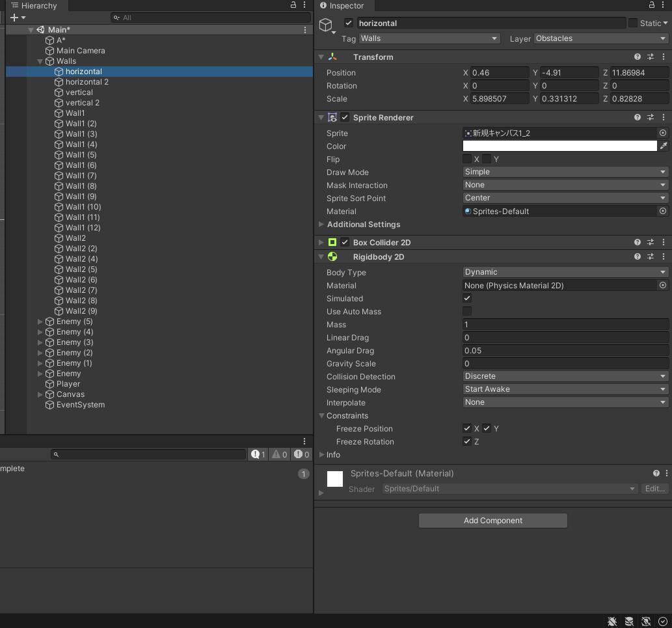Image resolution: width=672 pixels, height=628 pixels.
Task: Toggle the Static checkbox
Action: click(632, 23)
